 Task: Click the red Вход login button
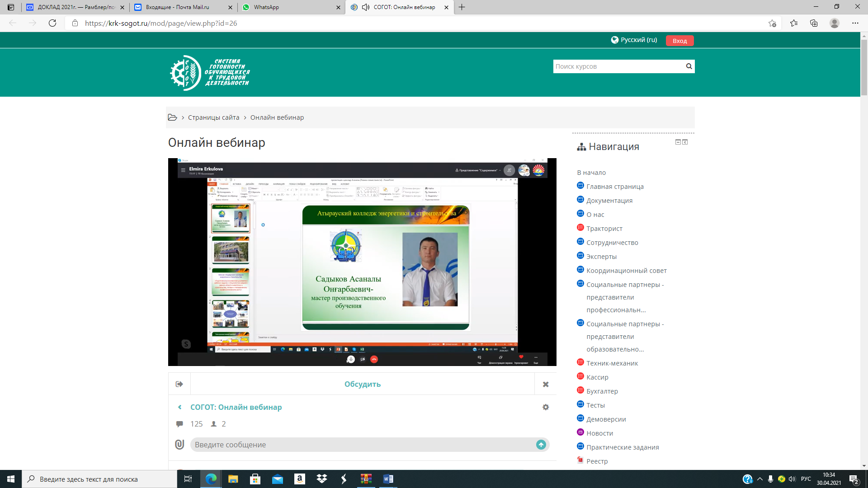pyautogui.click(x=679, y=41)
